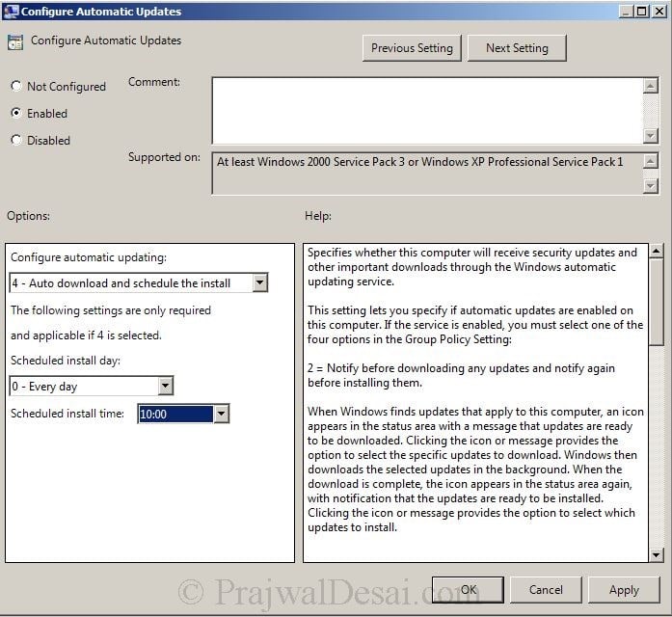Click the Comment box scroll down arrow
This screenshot has width=672, height=617.
651,136
